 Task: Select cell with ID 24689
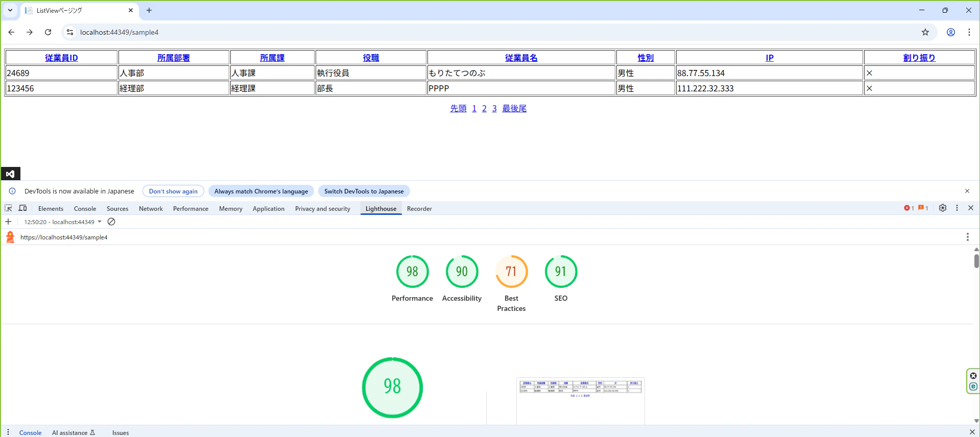click(x=61, y=72)
